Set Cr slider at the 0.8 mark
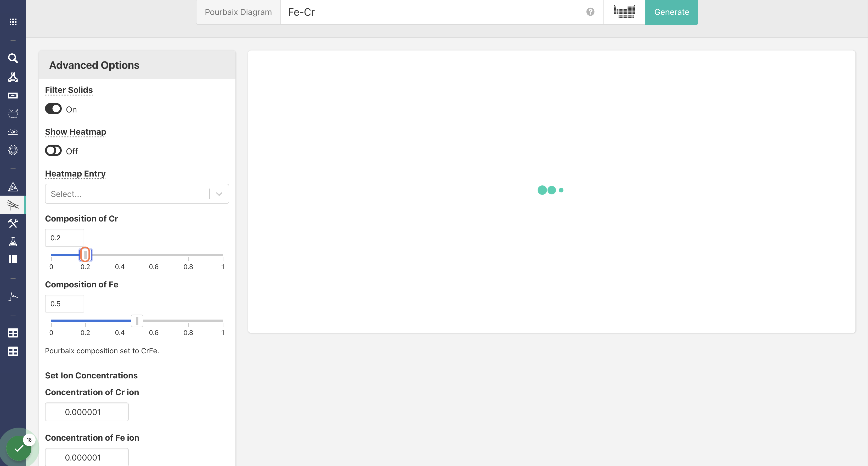Screen dimensions: 868x466 tap(188, 255)
